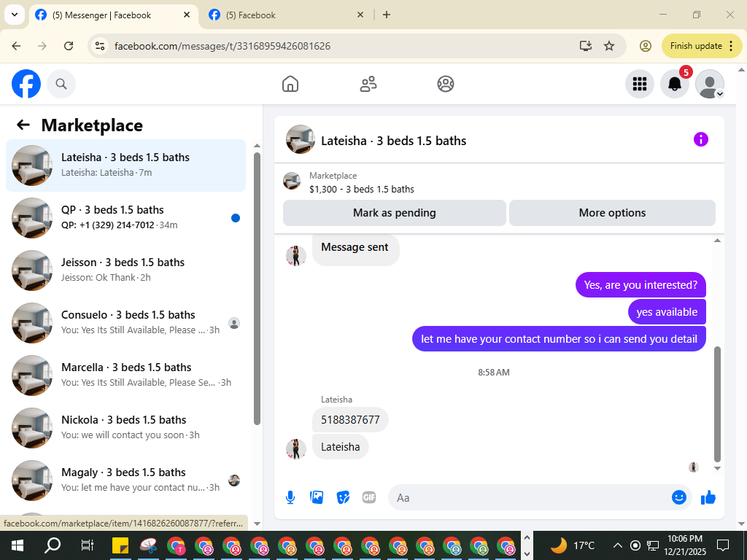This screenshot has width=747, height=560.
Task: Open the Jeisson conversation
Action: click(125, 270)
